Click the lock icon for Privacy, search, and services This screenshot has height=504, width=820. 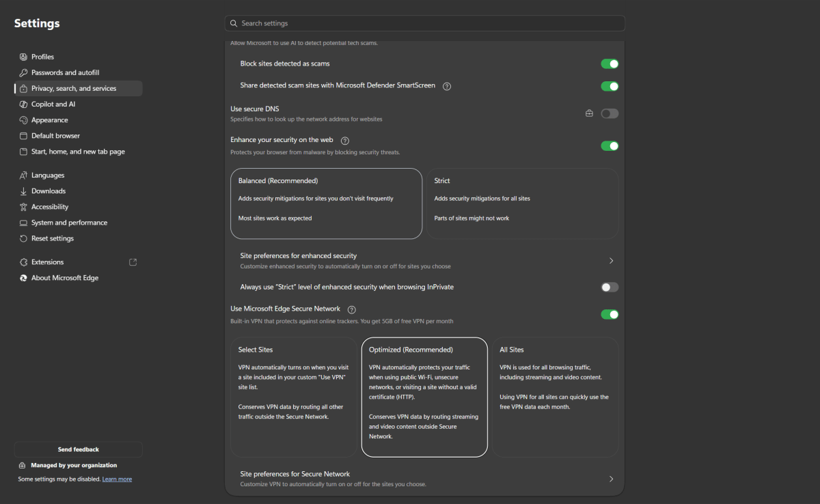[23, 89]
